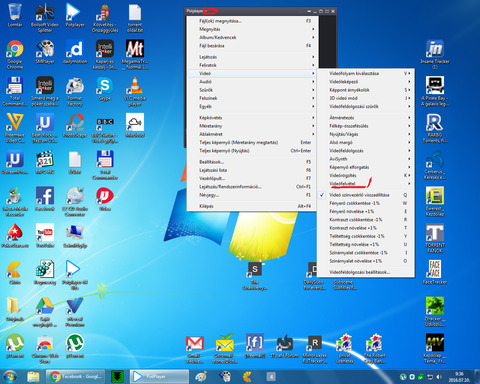Open the taskbar clock and date
Screen dimensions: 480x384
tap(459, 377)
